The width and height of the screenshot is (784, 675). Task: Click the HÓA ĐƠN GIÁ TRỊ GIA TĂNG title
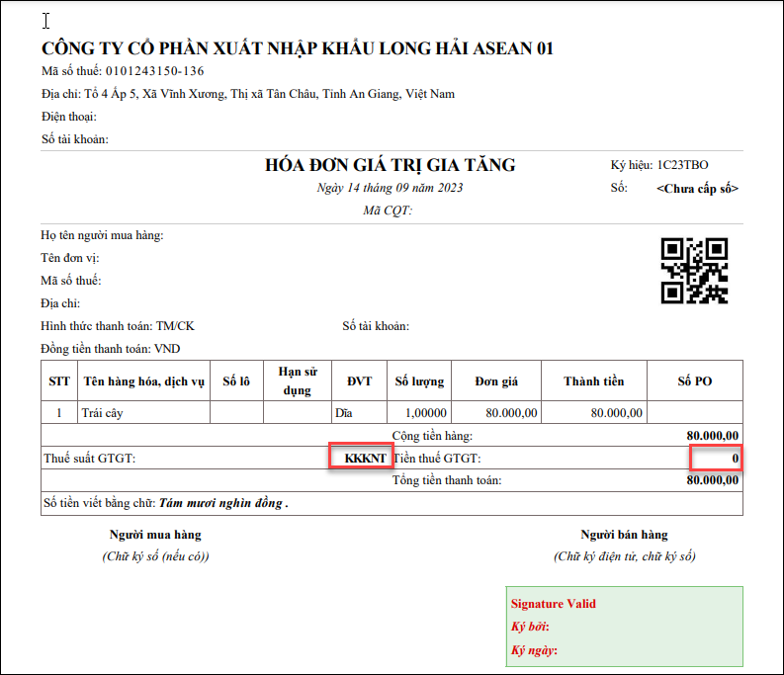(x=391, y=165)
